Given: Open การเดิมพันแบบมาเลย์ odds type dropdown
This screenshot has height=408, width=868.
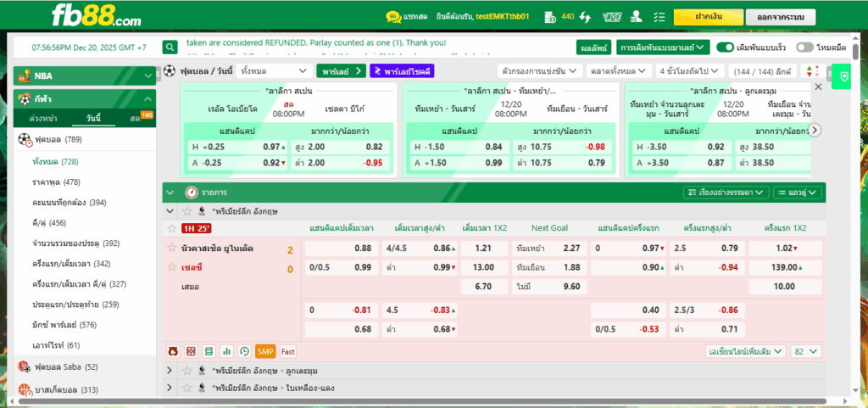Looking at the screenshot, I should click(x=663, y=47).
